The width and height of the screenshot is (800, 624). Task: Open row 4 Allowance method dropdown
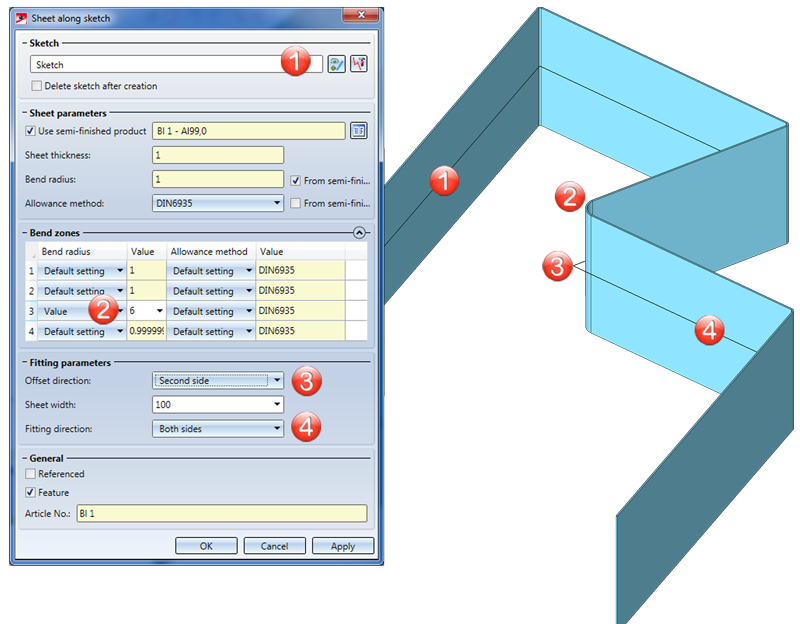tap(249, 331)
